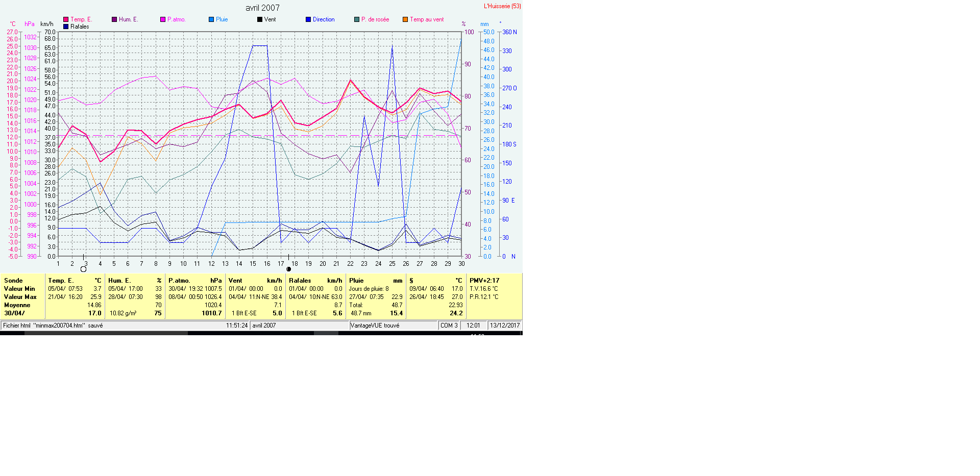Click the Hum. E. column header in table
The width and height of the screenshot is (980, 476).
pyautogui.click(x=135, y=281)
